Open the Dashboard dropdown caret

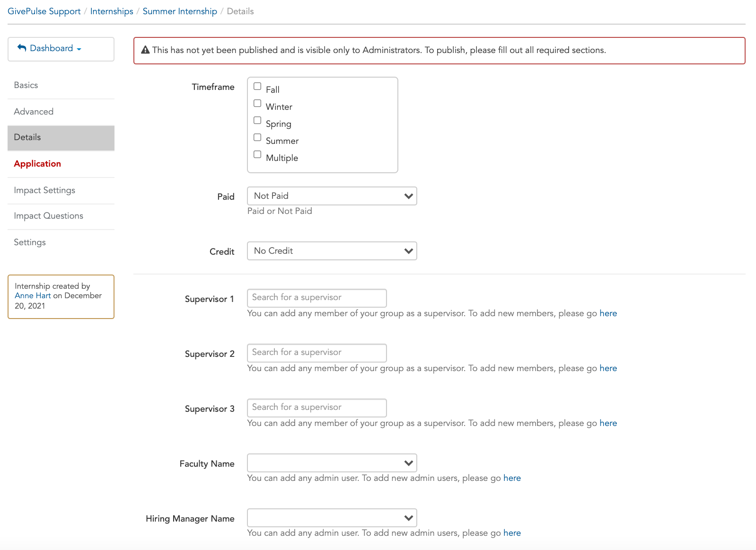(x=79, y=49)
